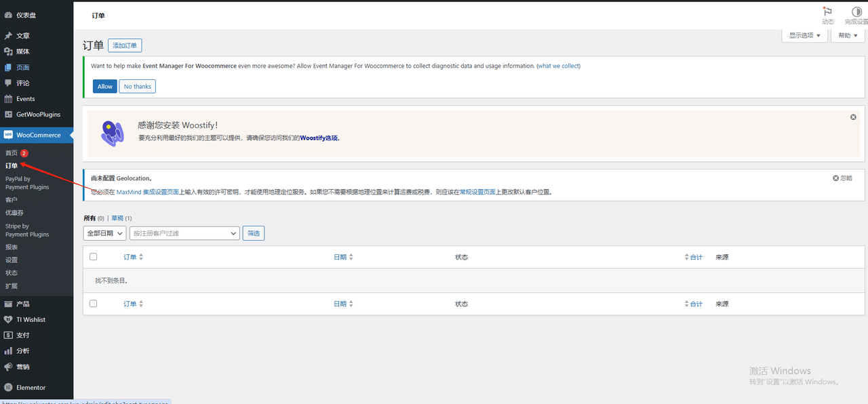Show 所有 orders filter view
This screenshot has width=868, height=404.
(x=90, y=218)
